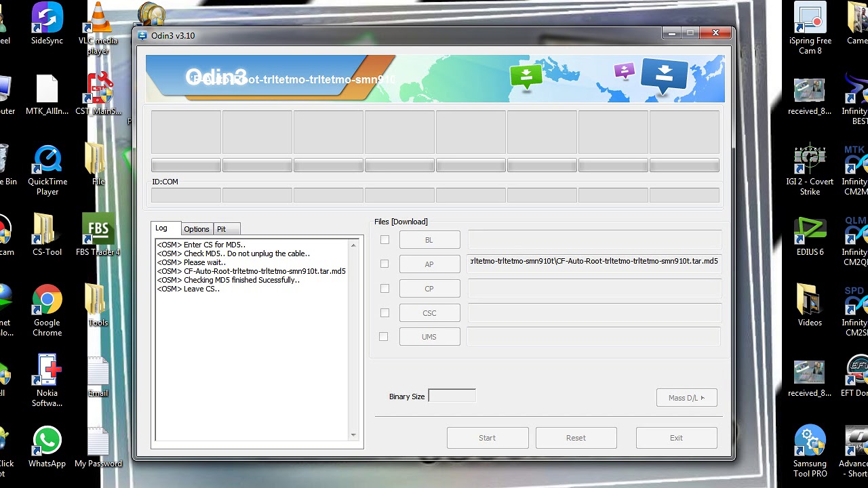Open the FBS Trader 4 desktop icon
This screenshot has height=488, width=868.
click(98, 235)
